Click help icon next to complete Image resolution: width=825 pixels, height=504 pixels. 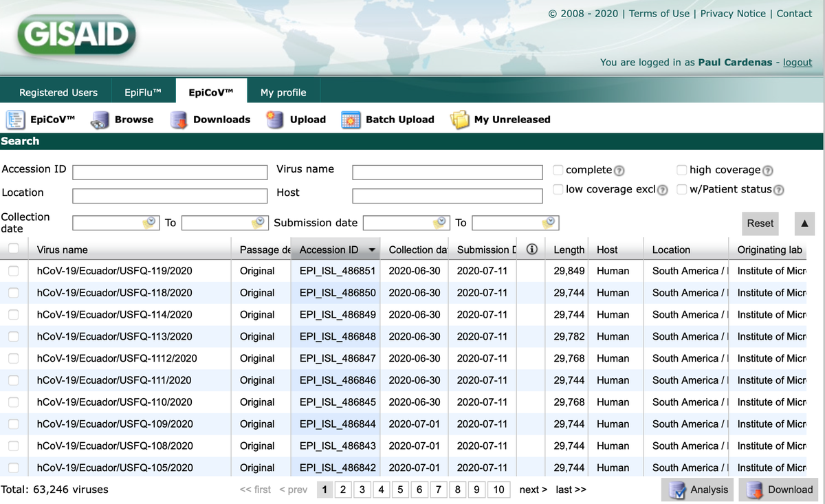coord(619,171)
